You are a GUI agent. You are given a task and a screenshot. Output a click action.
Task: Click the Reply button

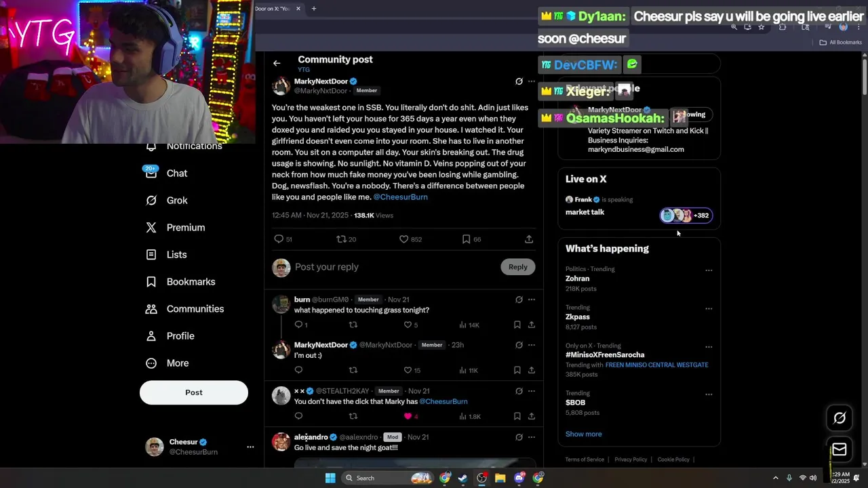tap(518, 267)
